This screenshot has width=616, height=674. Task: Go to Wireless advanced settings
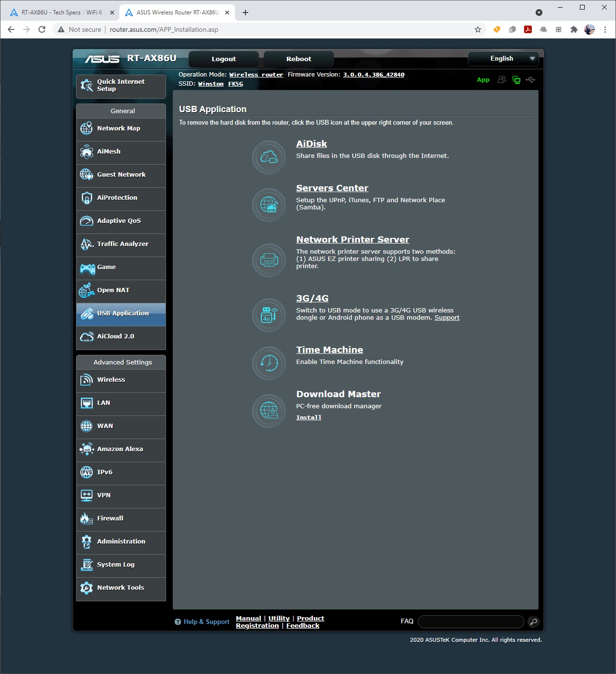tap(111, 380)
